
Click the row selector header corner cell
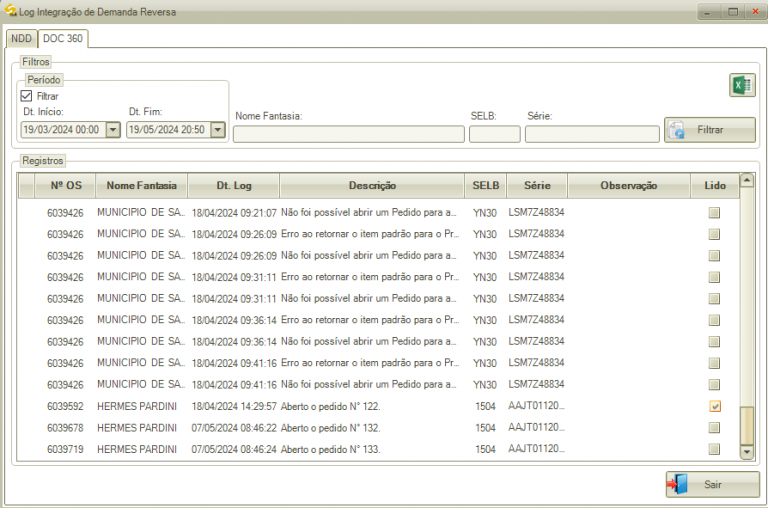(26, 185)
